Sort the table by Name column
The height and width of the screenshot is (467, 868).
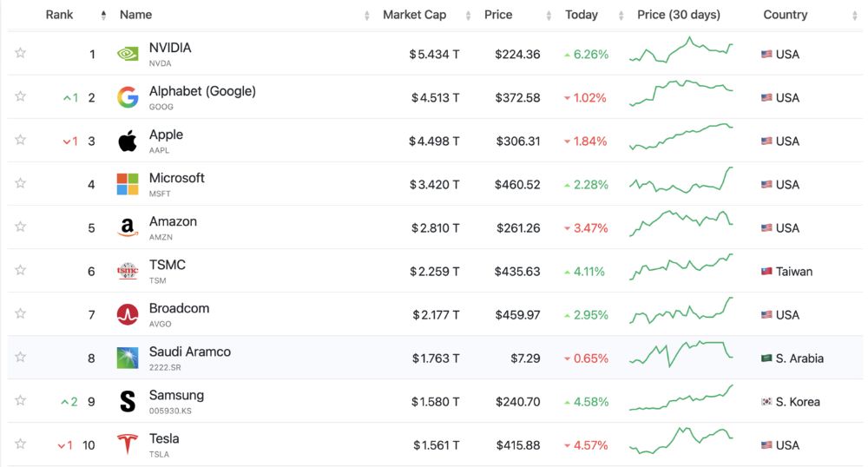coord(135,15)
